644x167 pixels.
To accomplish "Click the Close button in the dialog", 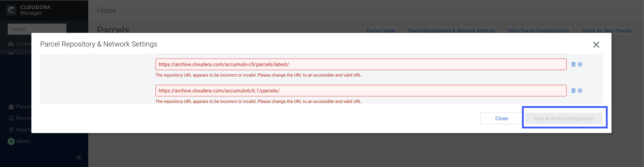I will pos(501,118).
